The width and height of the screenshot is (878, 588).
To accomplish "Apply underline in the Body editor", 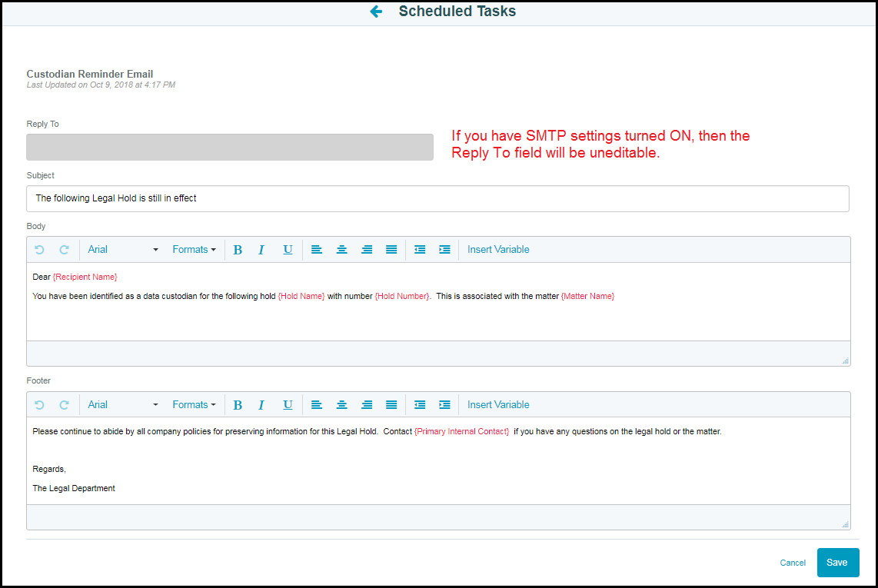I will [x=288, y=250].
